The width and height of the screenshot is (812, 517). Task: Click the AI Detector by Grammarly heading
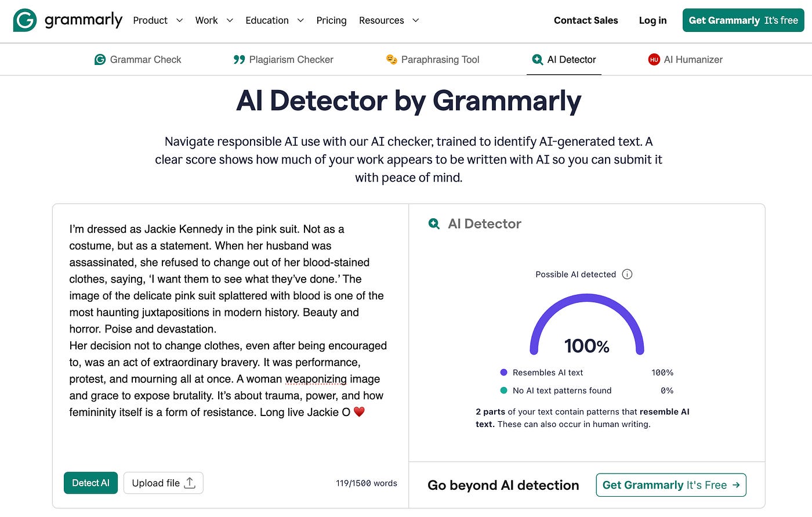pos(408,100)
